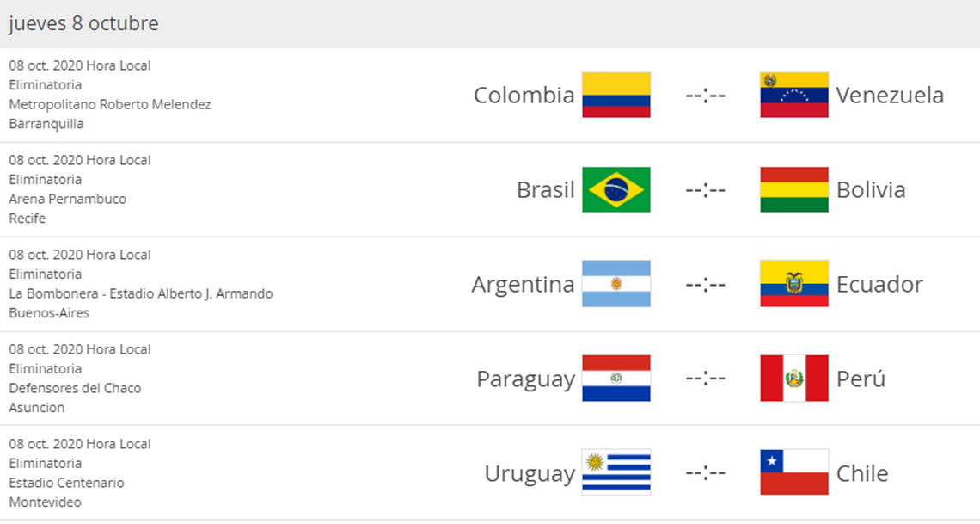Click the Colombia flag icon
Screen dimensions: 980x524
point(616,95)
